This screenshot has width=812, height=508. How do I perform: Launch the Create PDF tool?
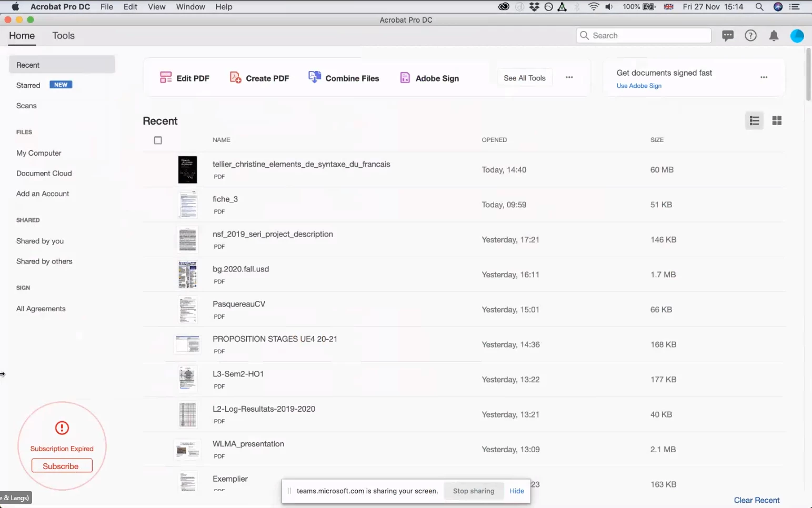coord(259,78)
